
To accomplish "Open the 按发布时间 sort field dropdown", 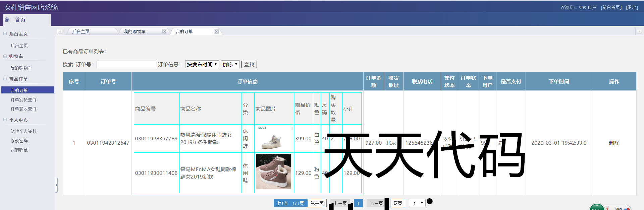I will 202,64.
